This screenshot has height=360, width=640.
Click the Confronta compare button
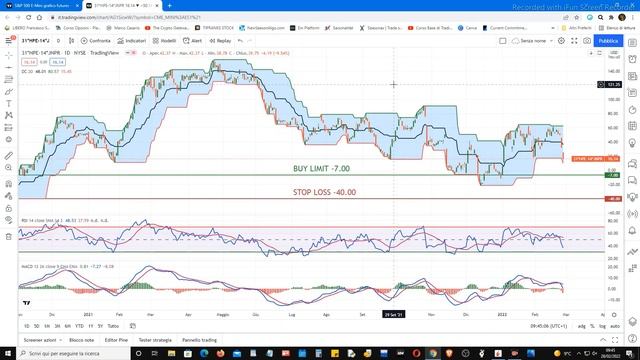click(95, 41)
